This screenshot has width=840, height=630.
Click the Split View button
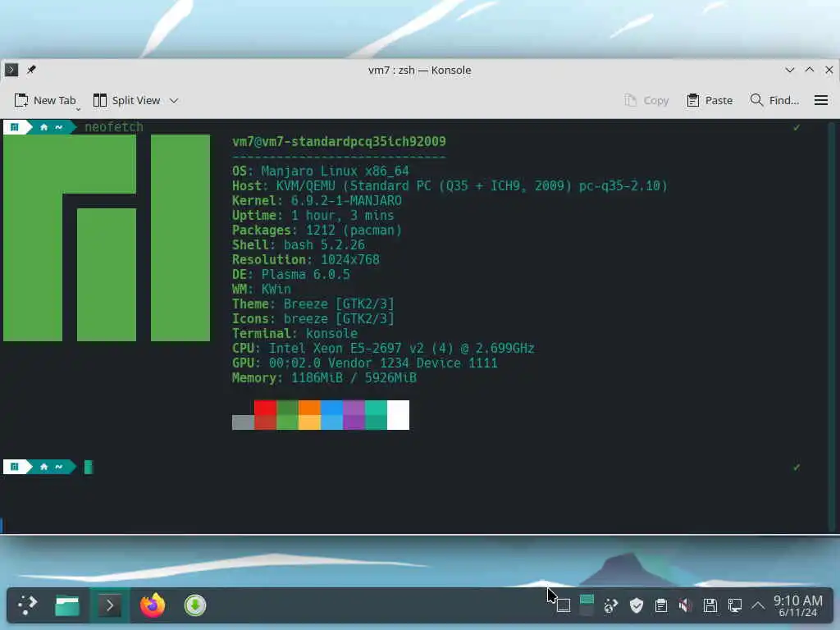pyautogui.click(x=127, y=100)
